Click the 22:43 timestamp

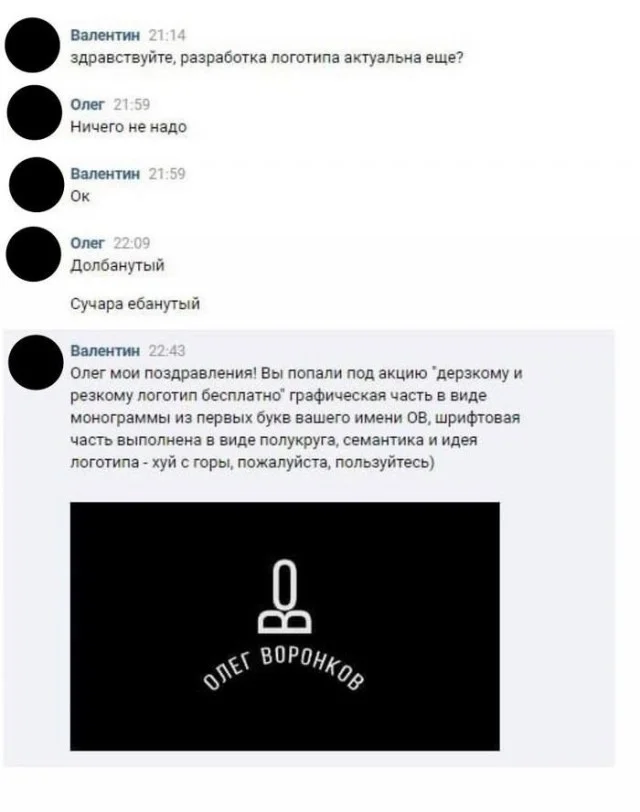click(x=167, y=351)
